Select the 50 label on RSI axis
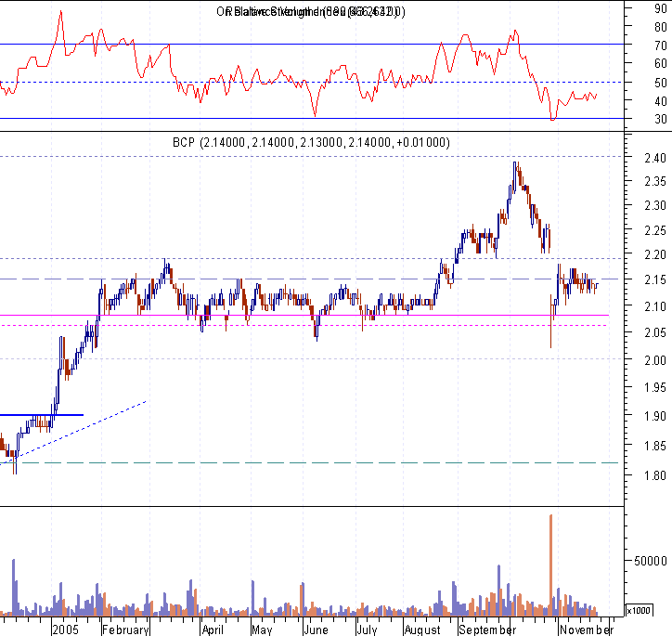This screenshot has height=636, width=672. click(x=661, y=83)
